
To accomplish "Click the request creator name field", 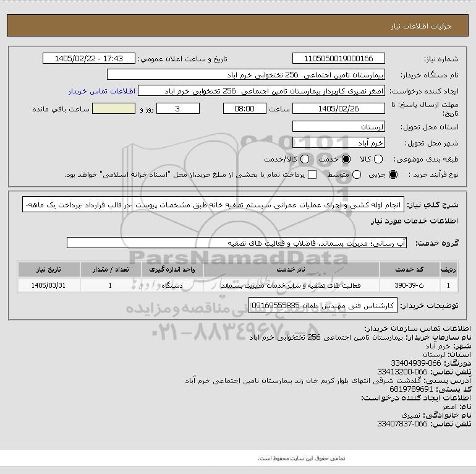I will [x=261, y=91].
